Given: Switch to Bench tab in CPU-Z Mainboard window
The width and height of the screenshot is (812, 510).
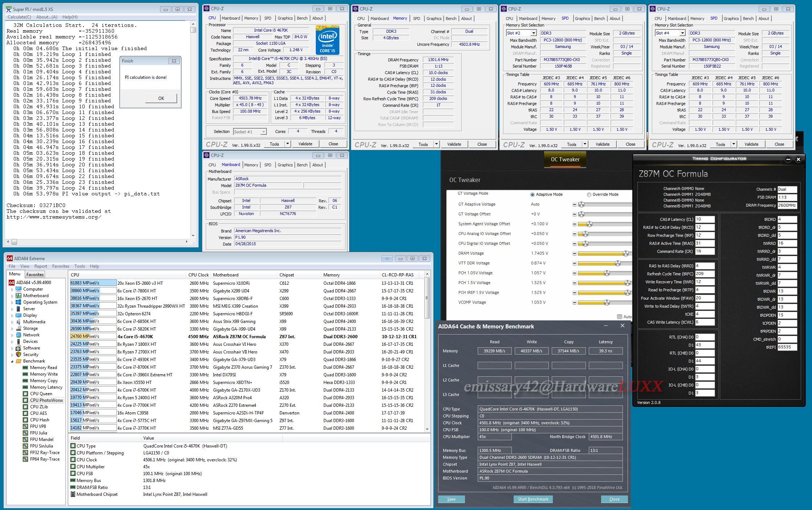Looking at the screenshot, I should pos(302,165).
